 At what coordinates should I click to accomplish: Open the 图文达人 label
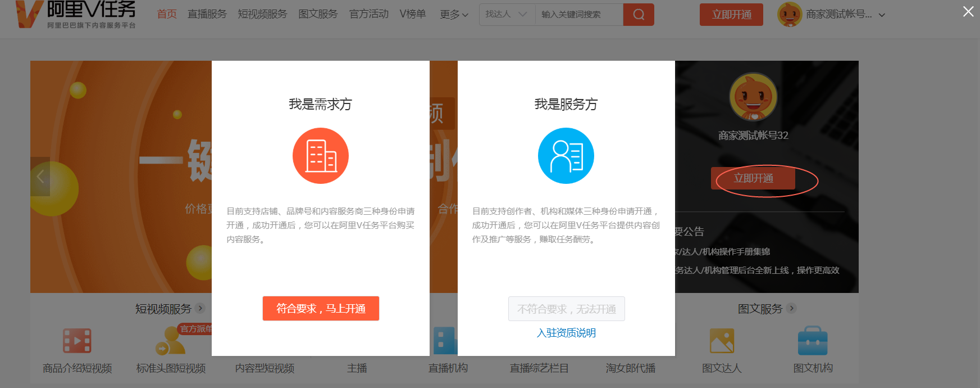722,368
